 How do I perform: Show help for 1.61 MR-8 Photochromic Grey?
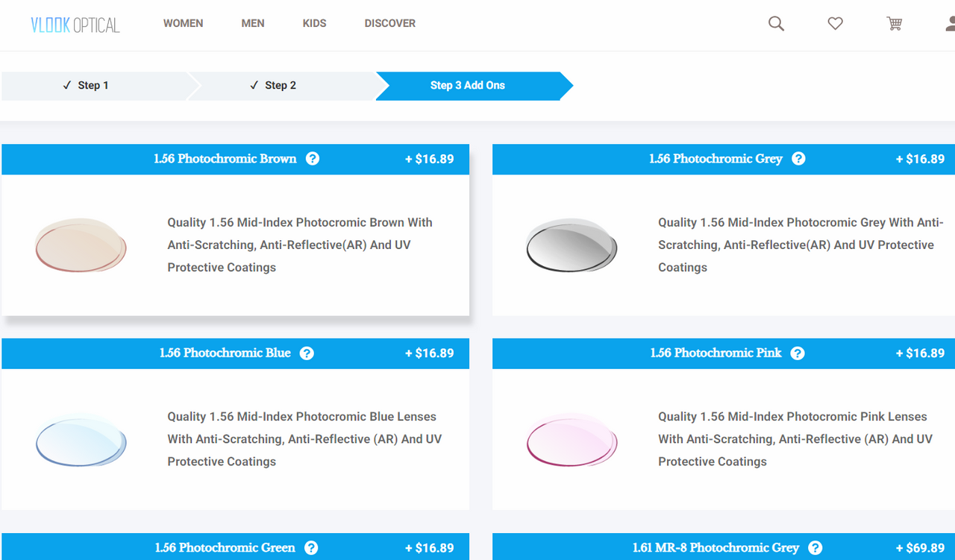point(815,548)
